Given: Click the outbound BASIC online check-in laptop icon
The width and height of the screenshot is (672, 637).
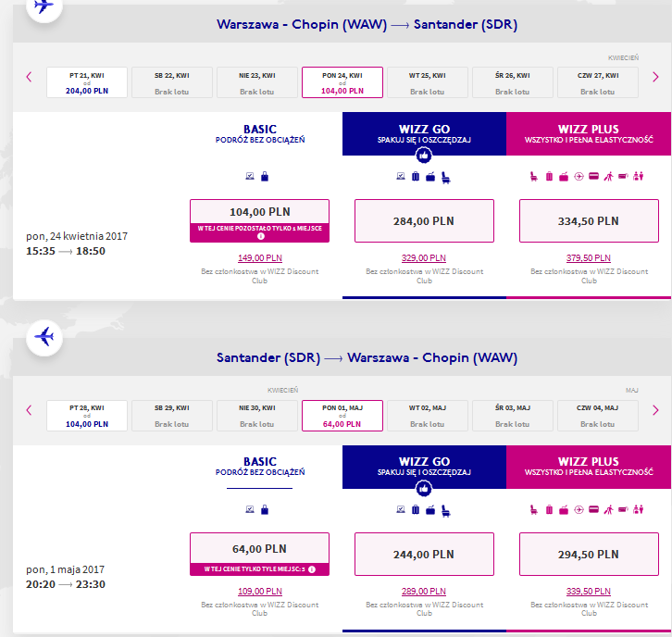Looking at the screenshot, I should coord(250,176).
